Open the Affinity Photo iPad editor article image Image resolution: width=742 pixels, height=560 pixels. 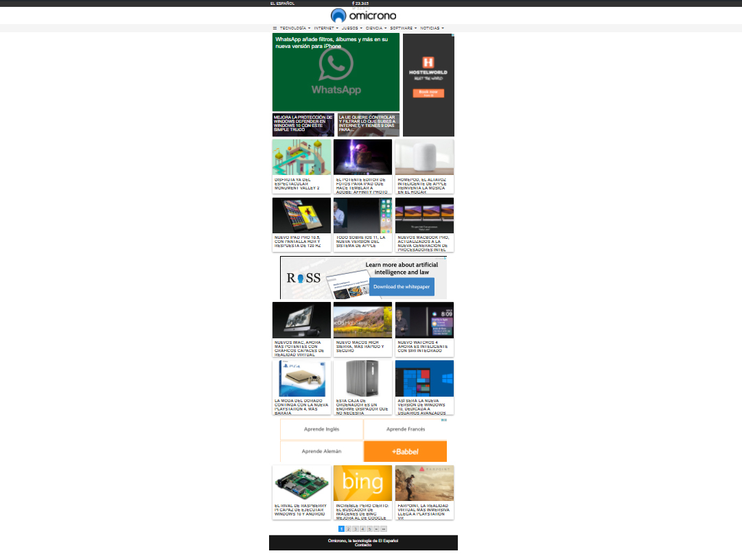363,157
